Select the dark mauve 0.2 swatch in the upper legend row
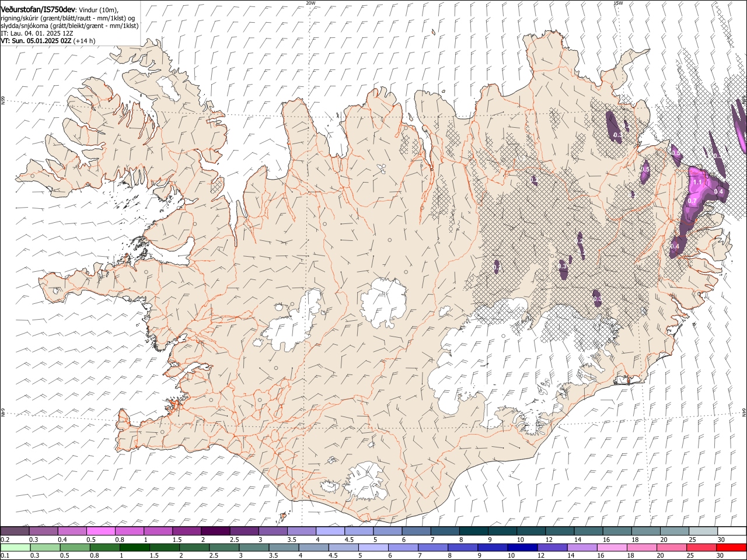Image resolution: width=747 pixels, height=560 pixels. [x=15, y=531]
